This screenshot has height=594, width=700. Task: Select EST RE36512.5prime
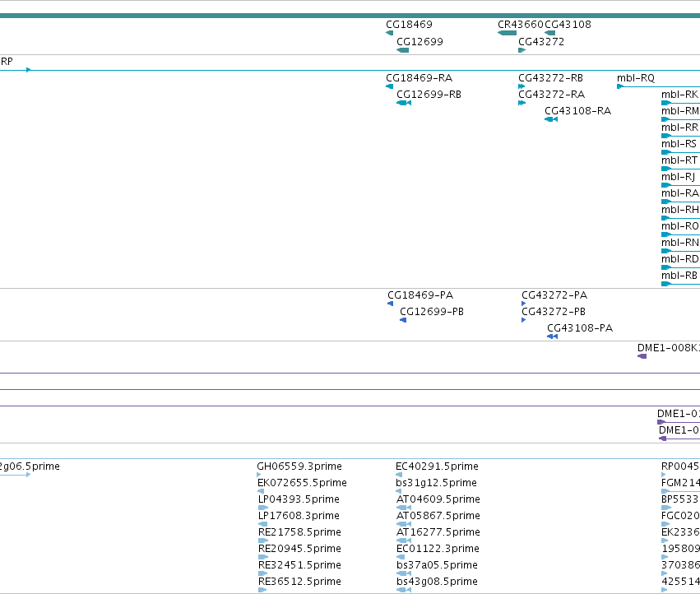pos(299,582)
